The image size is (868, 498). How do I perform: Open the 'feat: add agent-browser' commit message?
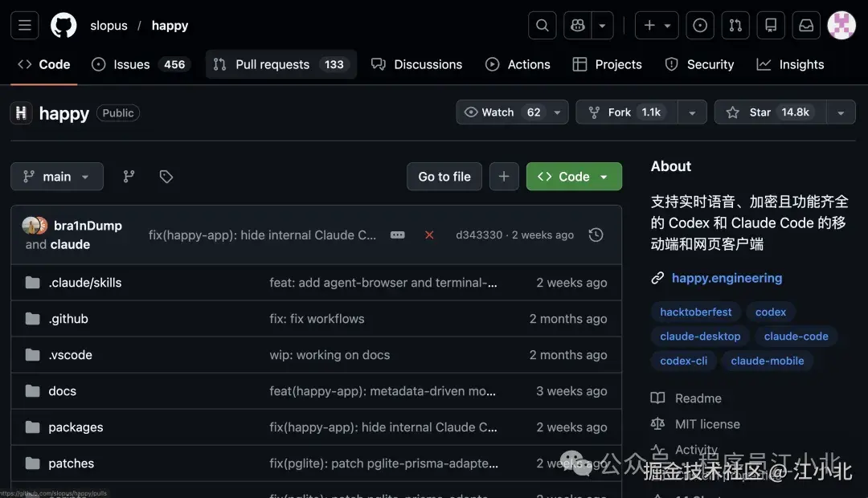[x=383, y=283]
